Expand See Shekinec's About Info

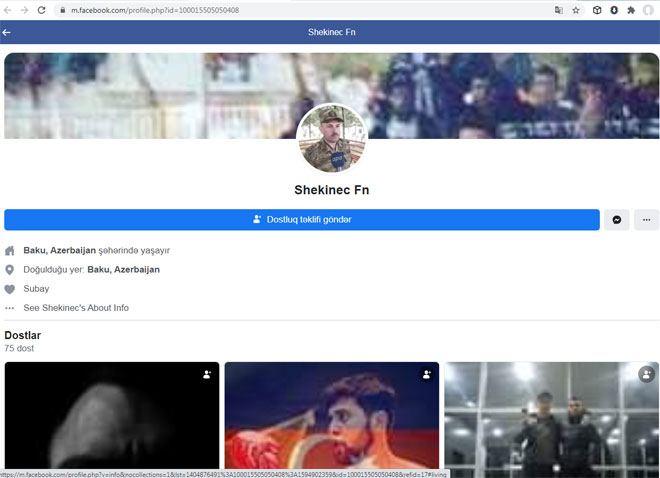point(76,308)
